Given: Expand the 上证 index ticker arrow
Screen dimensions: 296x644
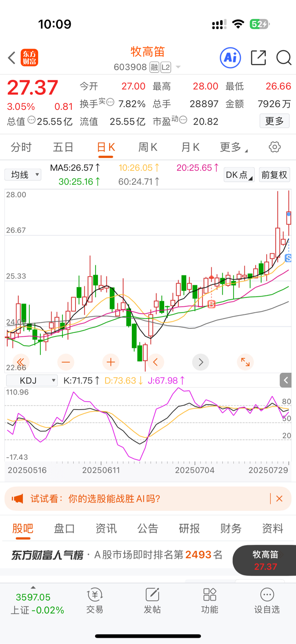Looking at the screenshot, I should point(33,587).
